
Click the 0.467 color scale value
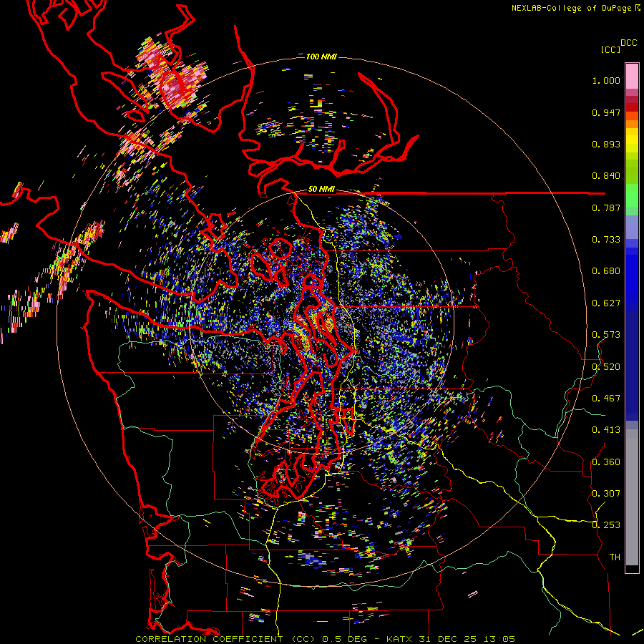606,399
